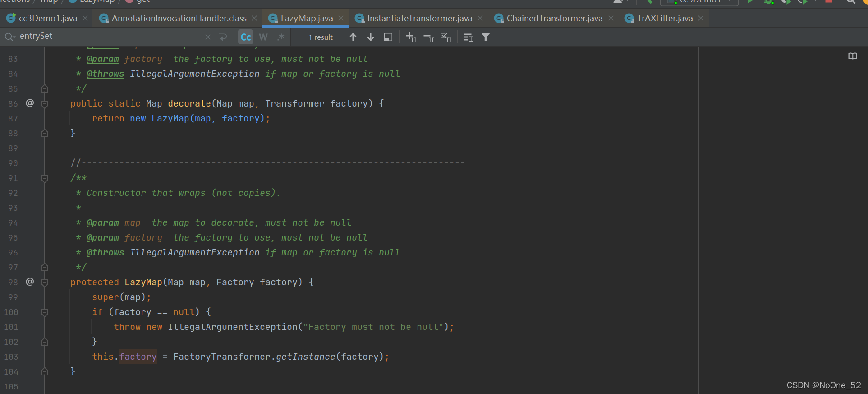Close the ChainedTransformer.java tab
The image size is (868, 394).
[611, 18]
